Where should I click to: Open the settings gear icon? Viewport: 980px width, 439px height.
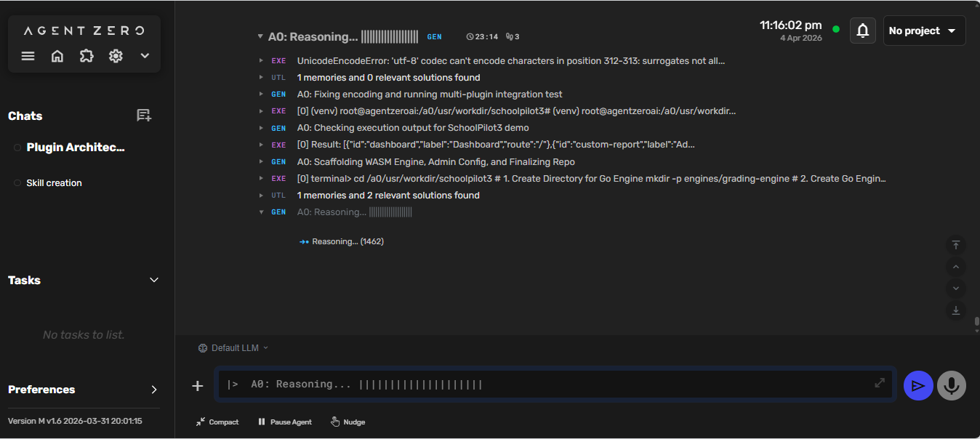click(116, 56)
